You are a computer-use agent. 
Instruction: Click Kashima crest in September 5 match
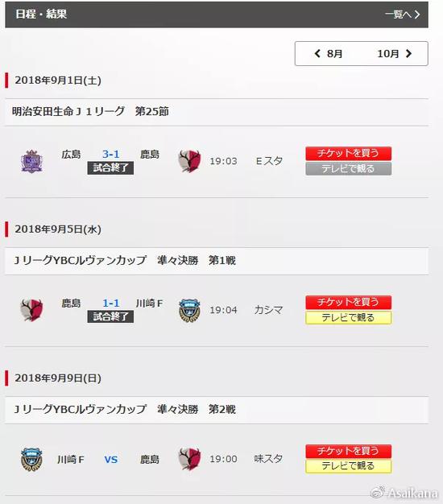(31, 310)
